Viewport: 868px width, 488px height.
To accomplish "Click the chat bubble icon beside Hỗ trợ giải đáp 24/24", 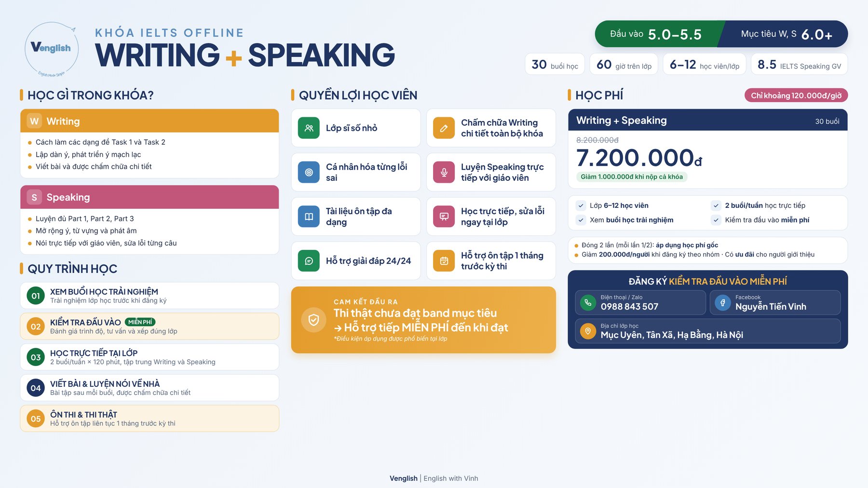I will pyautogui.click(x=309, y=261).
